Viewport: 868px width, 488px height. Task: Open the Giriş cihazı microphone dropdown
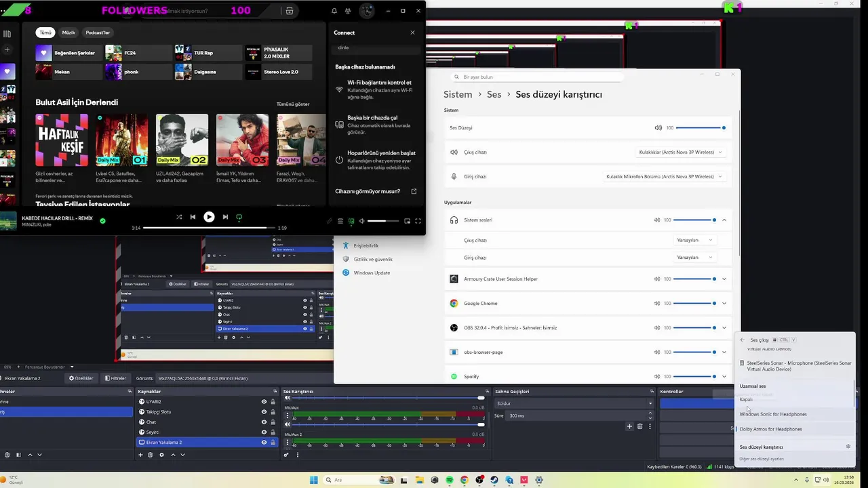(665, 176)
